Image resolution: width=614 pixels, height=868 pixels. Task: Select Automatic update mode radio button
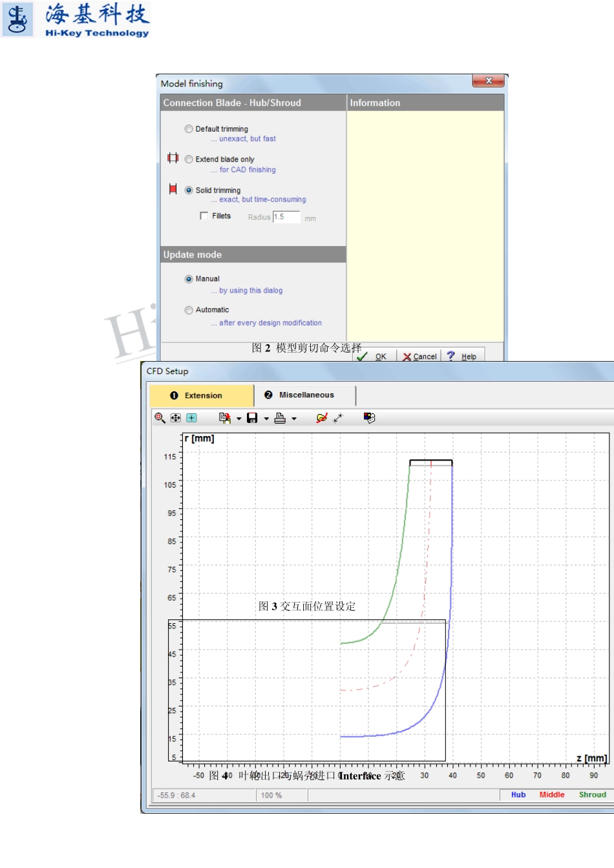point(189,310)
